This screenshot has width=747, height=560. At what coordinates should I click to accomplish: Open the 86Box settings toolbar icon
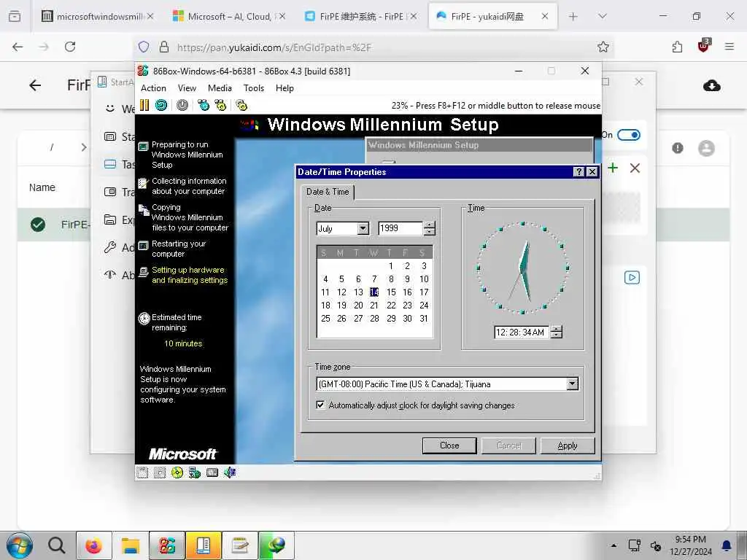pyautogui.click(x=241, y=105)
